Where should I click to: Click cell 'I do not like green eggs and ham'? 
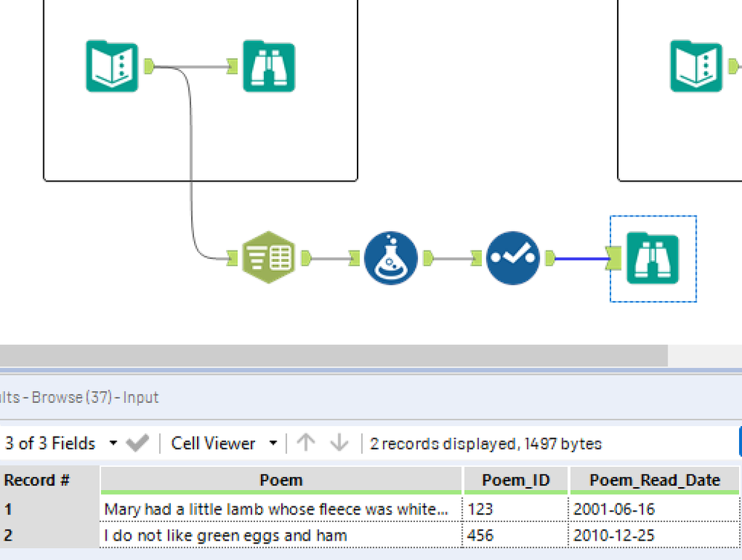(x=280, y=535)
